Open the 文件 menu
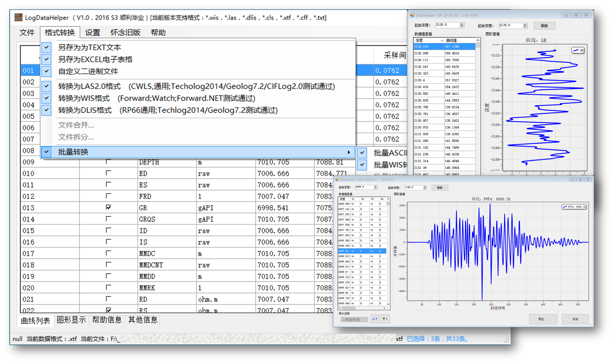 coord(27,32)
